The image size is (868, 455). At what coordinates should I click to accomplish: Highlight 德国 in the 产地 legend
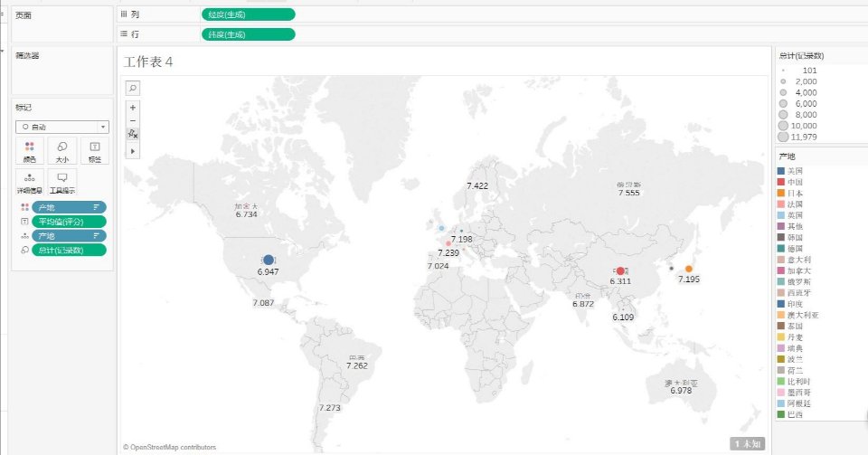[795, 249]
